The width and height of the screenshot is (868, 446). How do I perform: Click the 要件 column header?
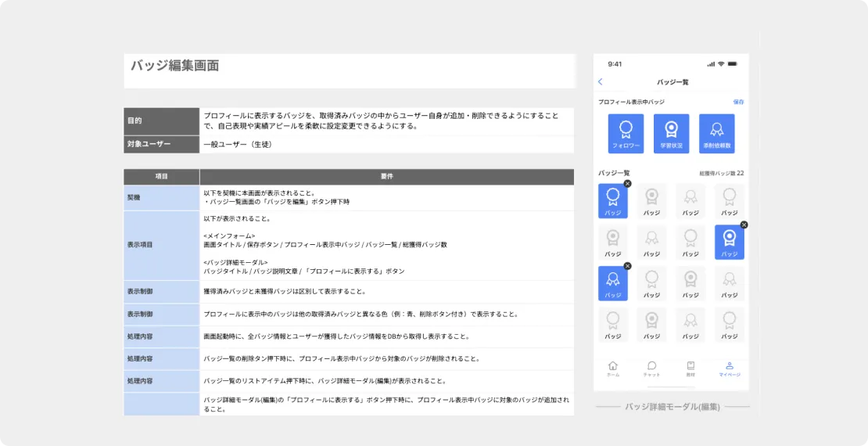[387, 177]
